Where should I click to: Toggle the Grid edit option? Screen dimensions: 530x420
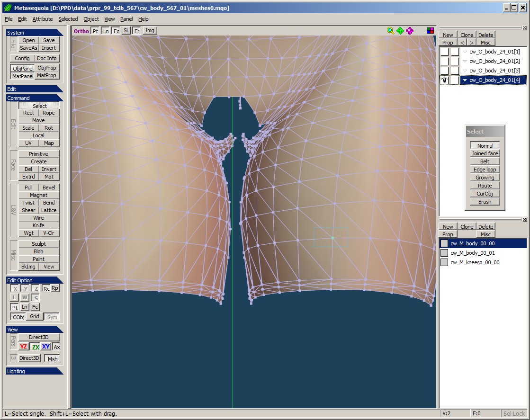35,317
